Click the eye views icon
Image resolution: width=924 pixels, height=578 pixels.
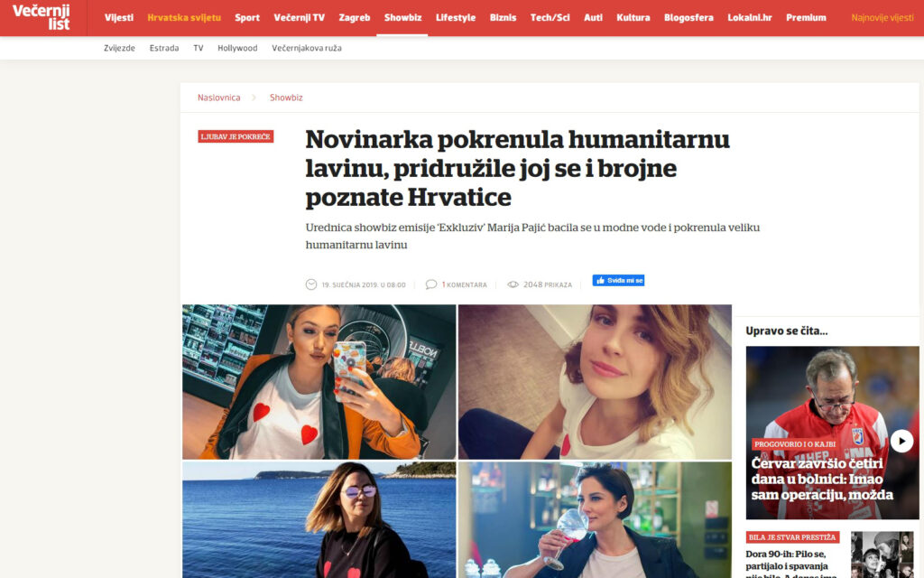513,284
